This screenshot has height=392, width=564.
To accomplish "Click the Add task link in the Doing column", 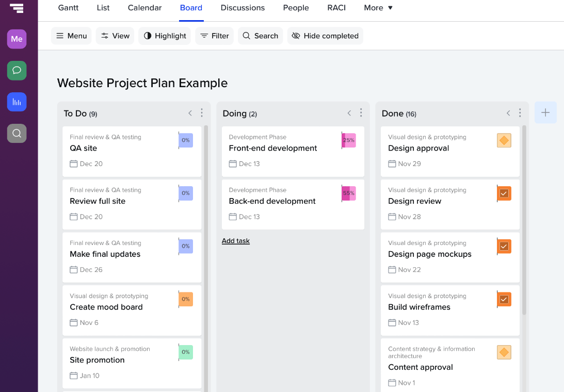I will click(x=235, y=240).
